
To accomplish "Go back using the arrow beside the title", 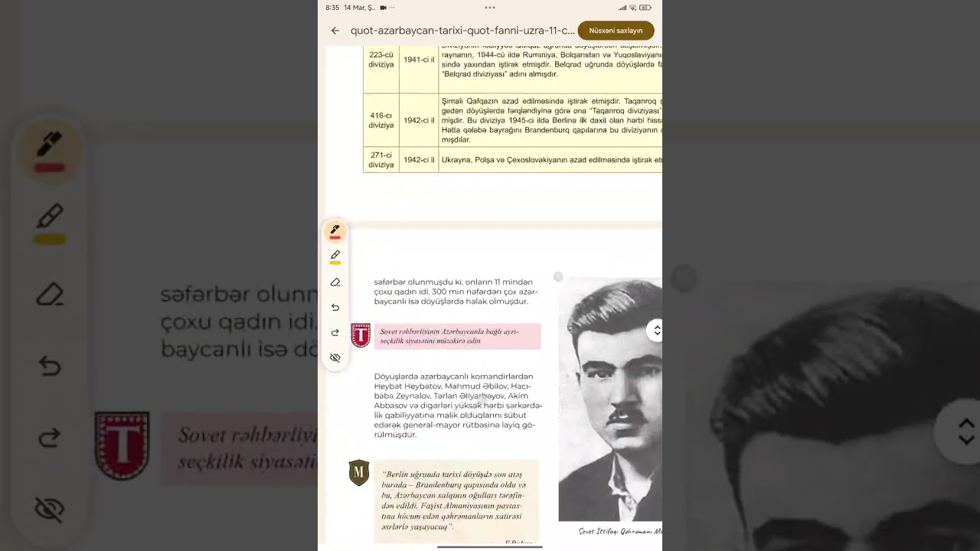I will pyautogui.click(x=335, y=31).
